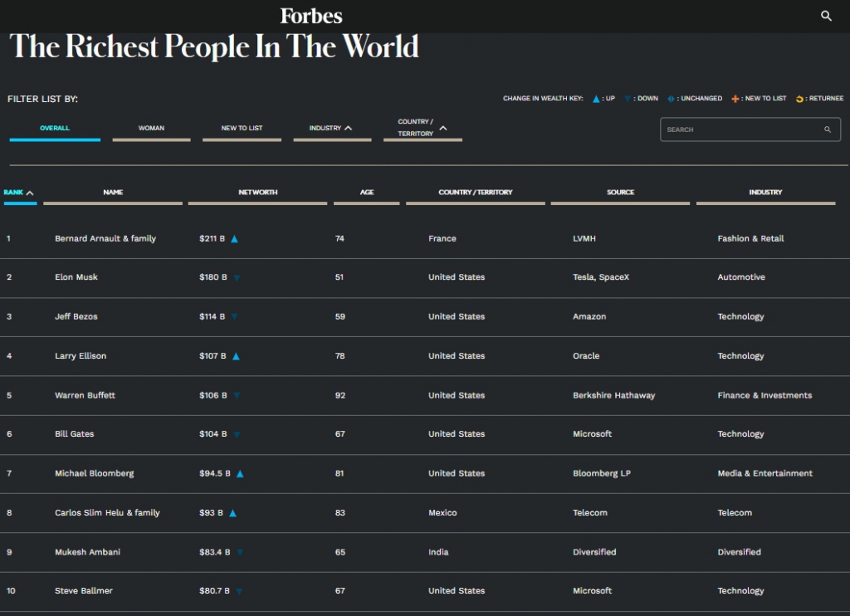Click the down arrow beside $80.7 B
Screen dimensions: 850x616
pyautogui.click(x=239, y=591)
